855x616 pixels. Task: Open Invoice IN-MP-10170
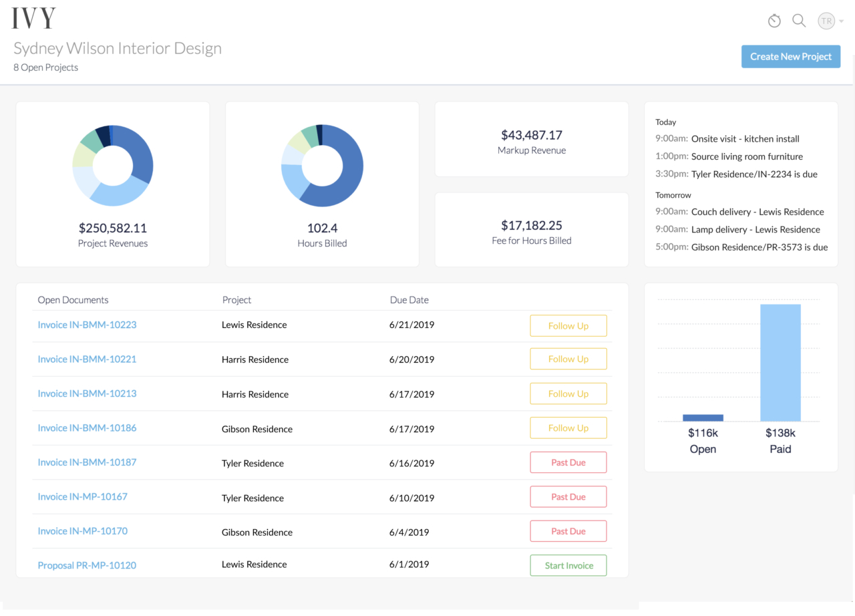(82, 530)
